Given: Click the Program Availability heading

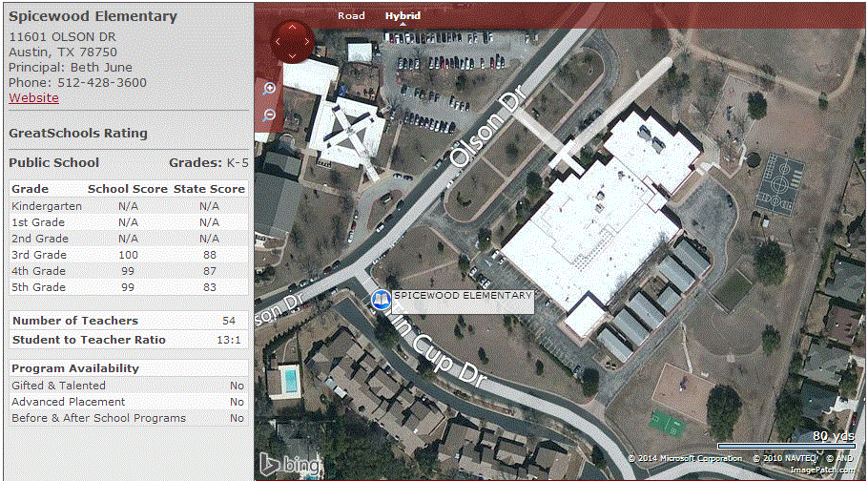Looking at the screenshot, I should [75, 368].
